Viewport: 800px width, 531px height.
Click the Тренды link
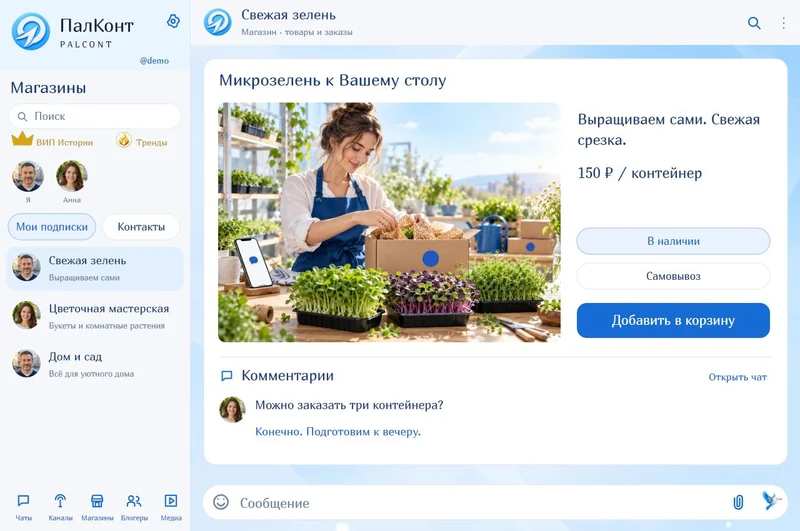(x=151, y=143)
